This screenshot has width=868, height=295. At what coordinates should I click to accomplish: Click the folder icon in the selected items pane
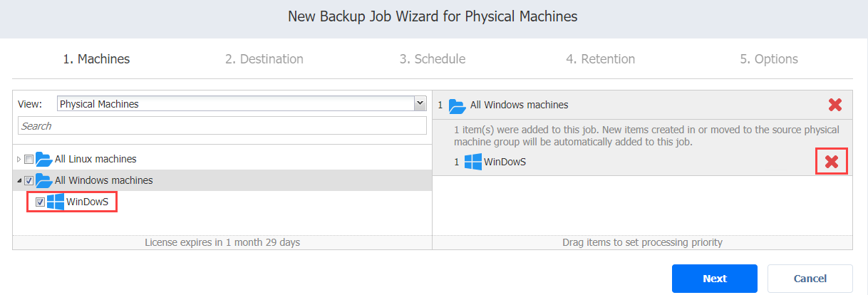pyautogui.click(x=457, y=105)
